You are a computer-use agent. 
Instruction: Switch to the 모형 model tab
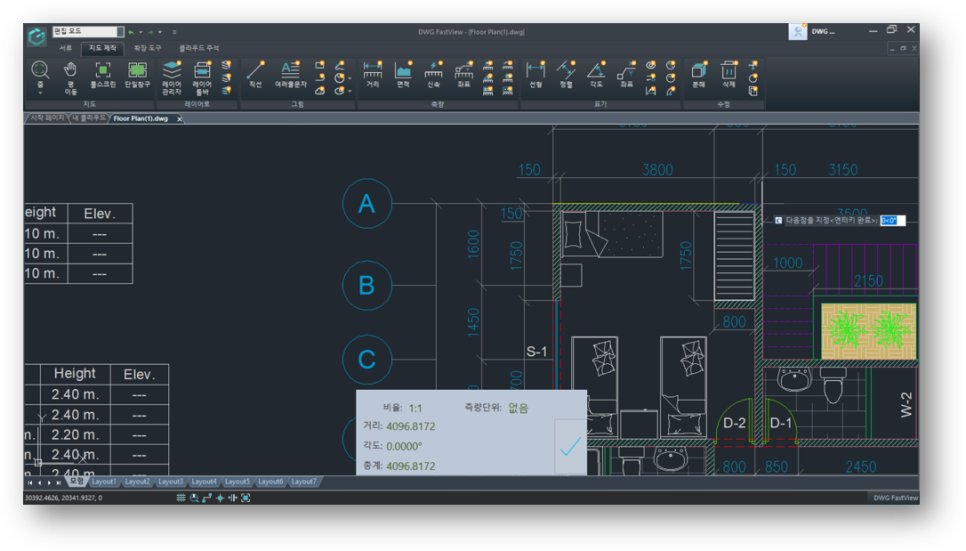coord(76,481)
